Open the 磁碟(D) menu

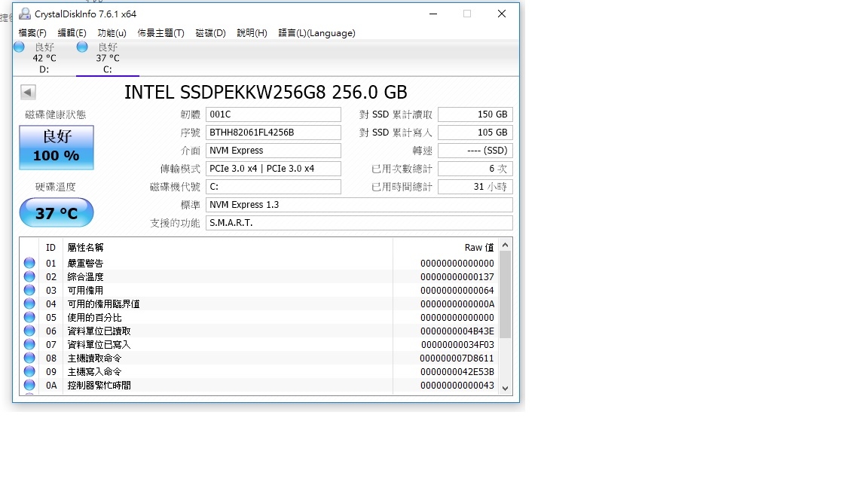(210, 33)
